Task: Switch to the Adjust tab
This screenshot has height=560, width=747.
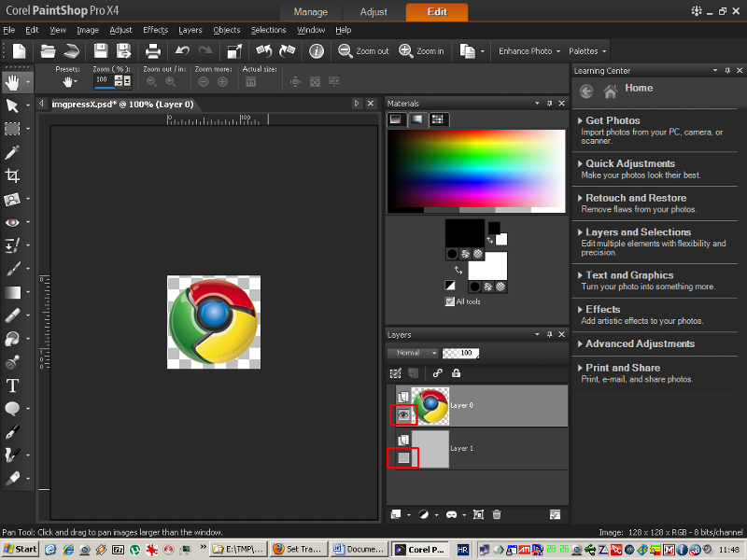Action: [373, 12]
